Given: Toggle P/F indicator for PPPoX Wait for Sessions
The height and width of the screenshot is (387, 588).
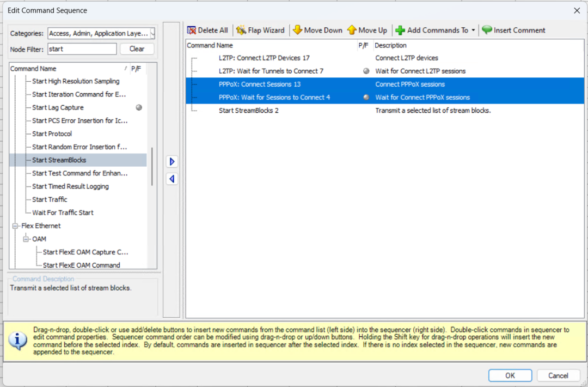Looking at the screenshot, I should coord(366,98).
